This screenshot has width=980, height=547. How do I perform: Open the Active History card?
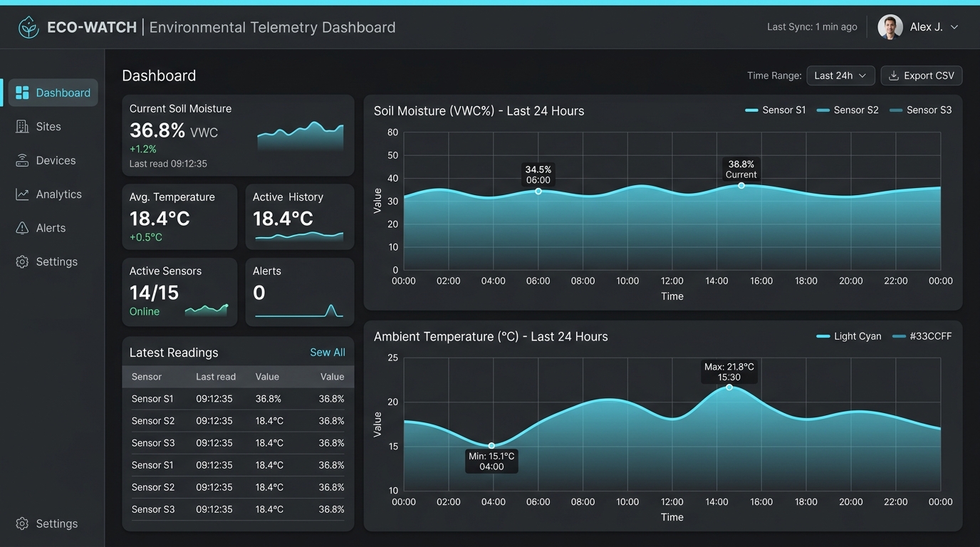click(x=300, y=217)
